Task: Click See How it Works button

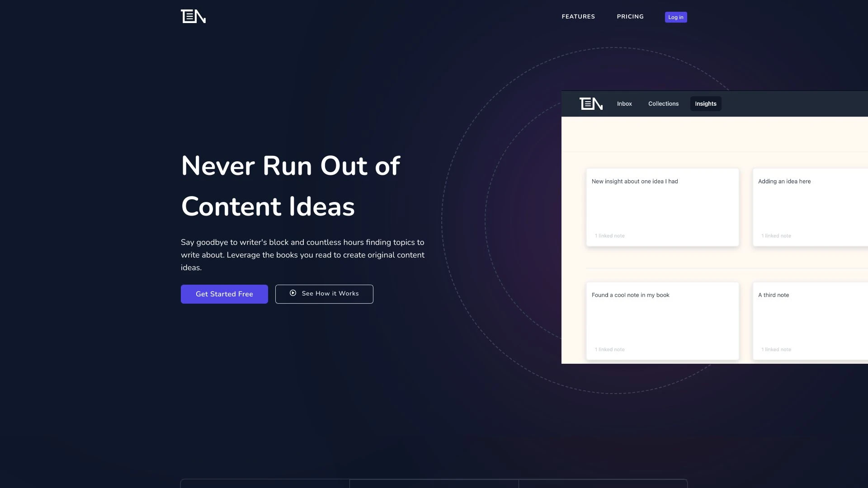Action: tap(324, 294)
